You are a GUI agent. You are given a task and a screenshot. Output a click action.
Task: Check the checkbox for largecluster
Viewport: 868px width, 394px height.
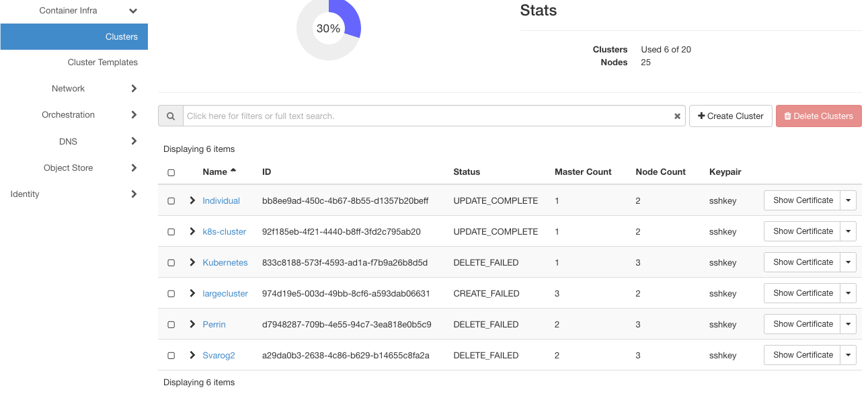point(171,293)
